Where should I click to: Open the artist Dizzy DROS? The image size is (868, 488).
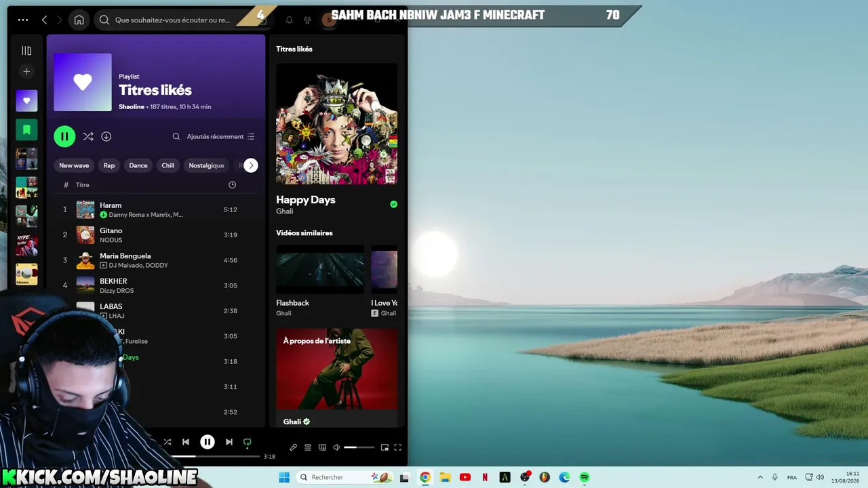[x=117, y=291]
